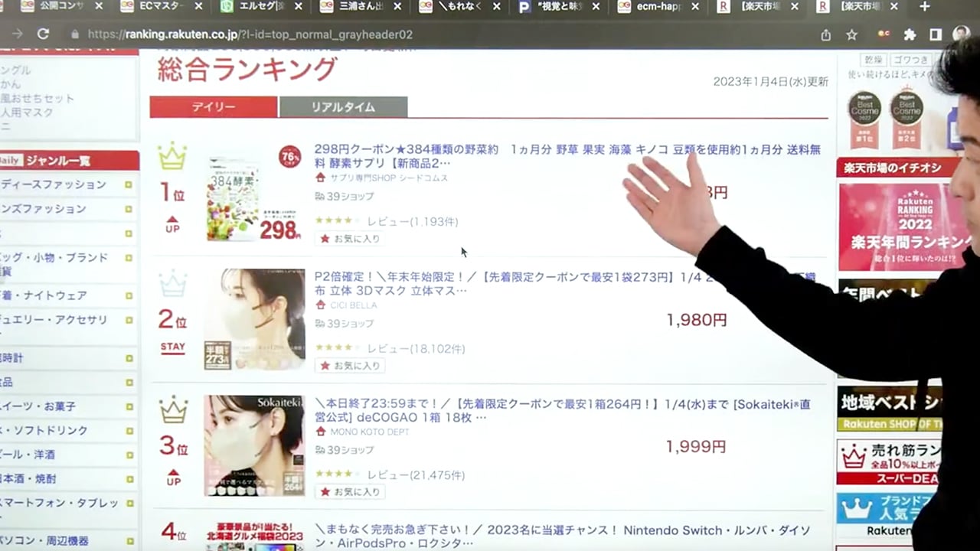The height and width of the screenshot is (551, 980).
Task: Open the 384酵素 product thumbnail
Action: (x=255, y=193)
